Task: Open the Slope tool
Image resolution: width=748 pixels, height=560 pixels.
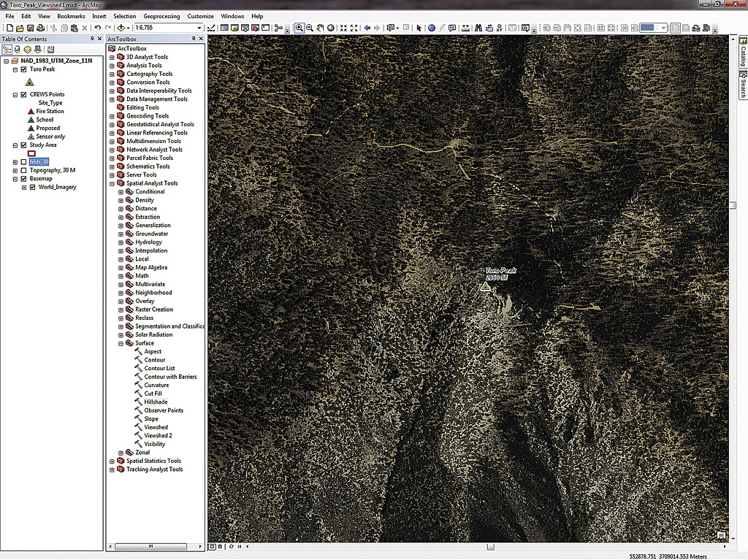Action: click(151, 419)
